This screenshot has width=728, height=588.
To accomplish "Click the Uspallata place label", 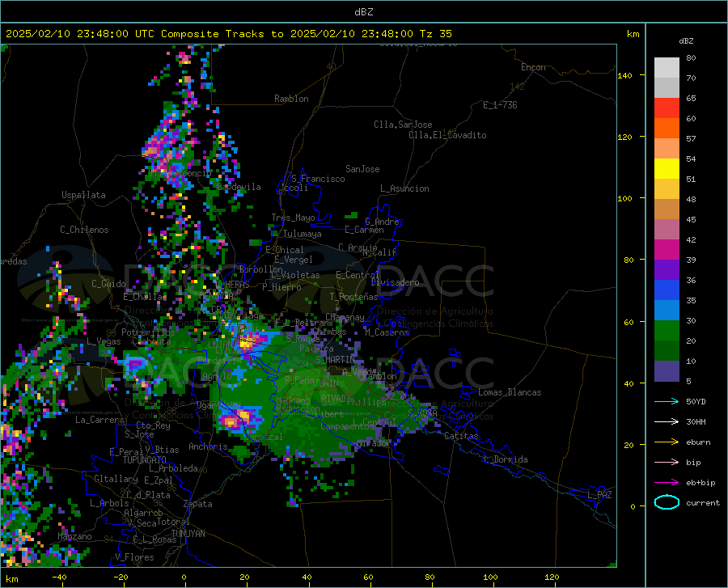I will (83, 195).
